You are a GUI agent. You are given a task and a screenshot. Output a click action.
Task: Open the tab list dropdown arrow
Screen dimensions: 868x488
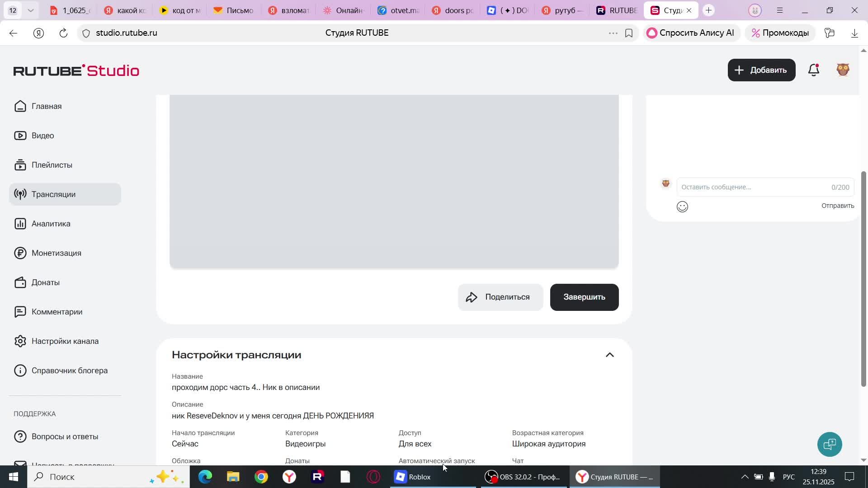(30, 10)
